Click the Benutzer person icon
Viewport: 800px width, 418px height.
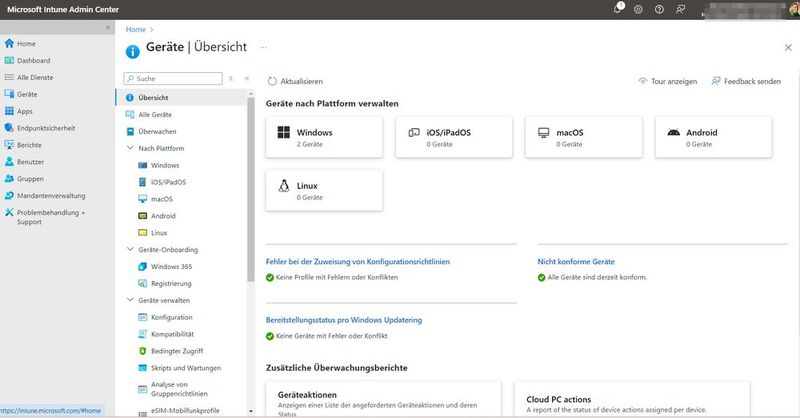click(9, 161)
